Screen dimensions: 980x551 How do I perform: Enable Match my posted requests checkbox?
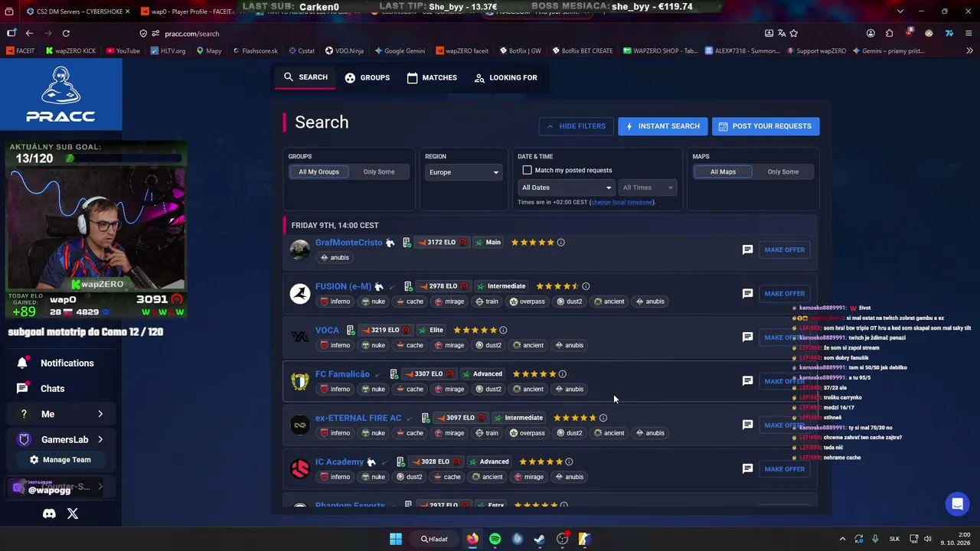click(x=527, y=170)
